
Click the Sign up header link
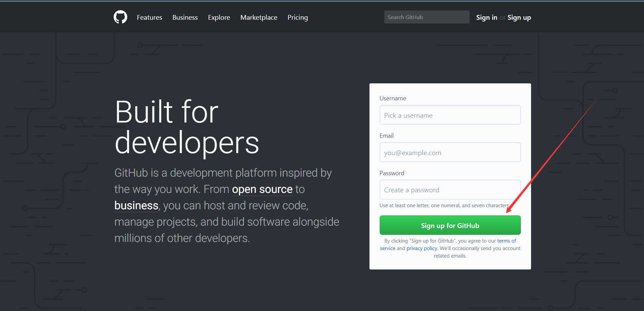pyautogui.click(x=519, y=17)
